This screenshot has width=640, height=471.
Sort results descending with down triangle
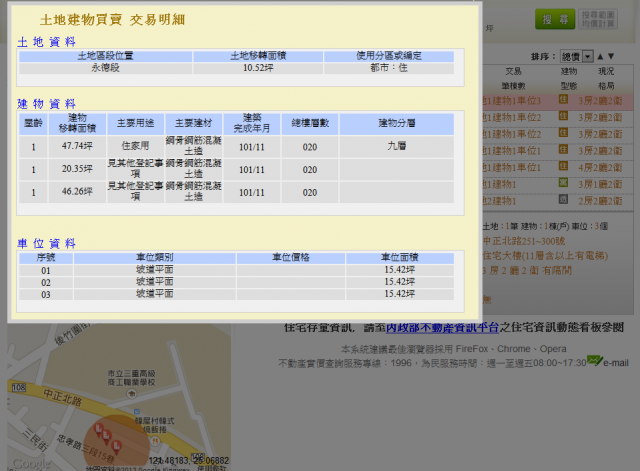611,56
